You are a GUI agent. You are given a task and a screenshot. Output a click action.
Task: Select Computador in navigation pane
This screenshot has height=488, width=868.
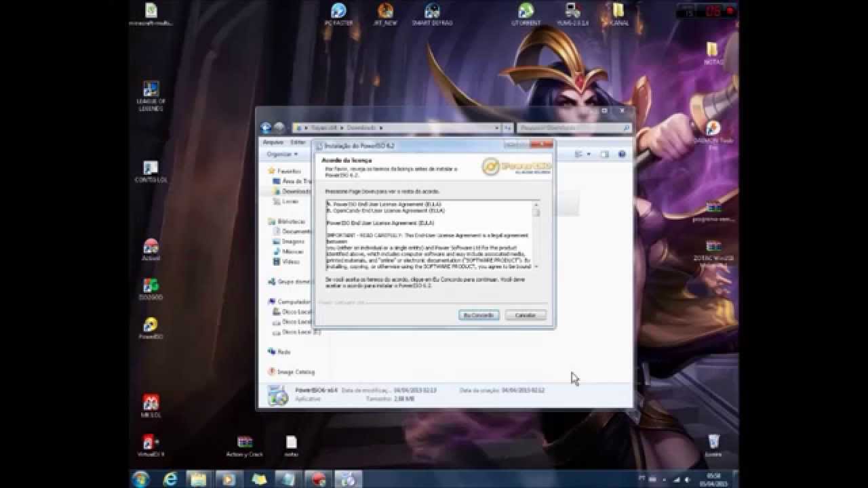coord(290,302)
